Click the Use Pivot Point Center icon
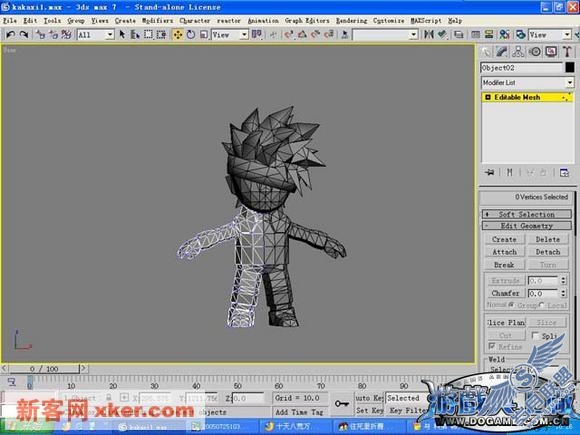Viewport: 580px width, 435px height. 257,35
